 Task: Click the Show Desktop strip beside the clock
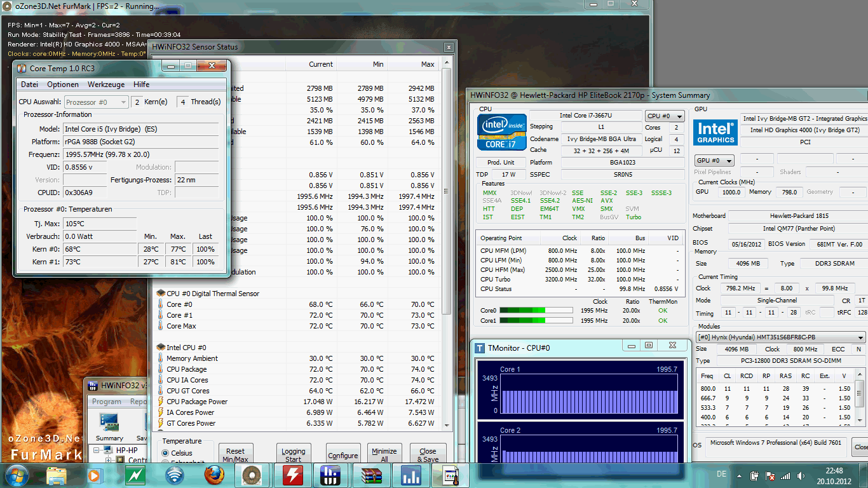click(864, 475)
